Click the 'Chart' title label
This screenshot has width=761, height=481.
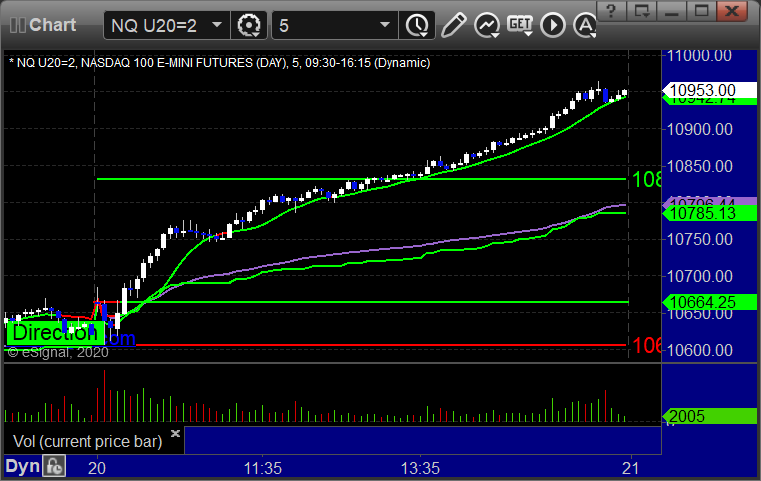pyautogui.click(x=52, y=25)
